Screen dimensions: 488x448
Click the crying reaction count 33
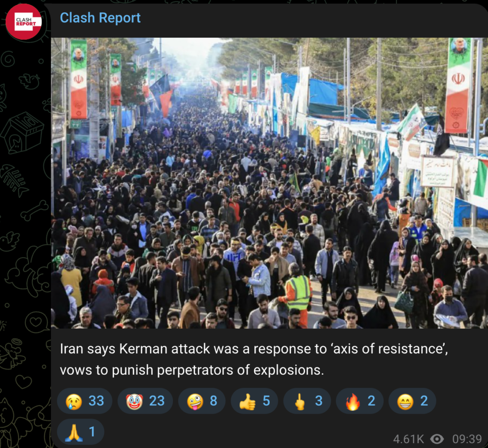96,401
